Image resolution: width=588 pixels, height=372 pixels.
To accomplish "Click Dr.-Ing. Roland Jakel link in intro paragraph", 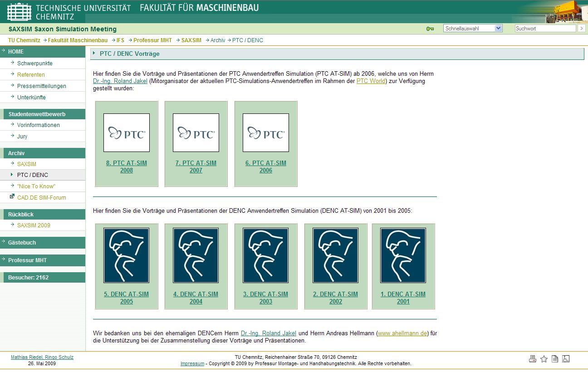I will coord(120,81).
